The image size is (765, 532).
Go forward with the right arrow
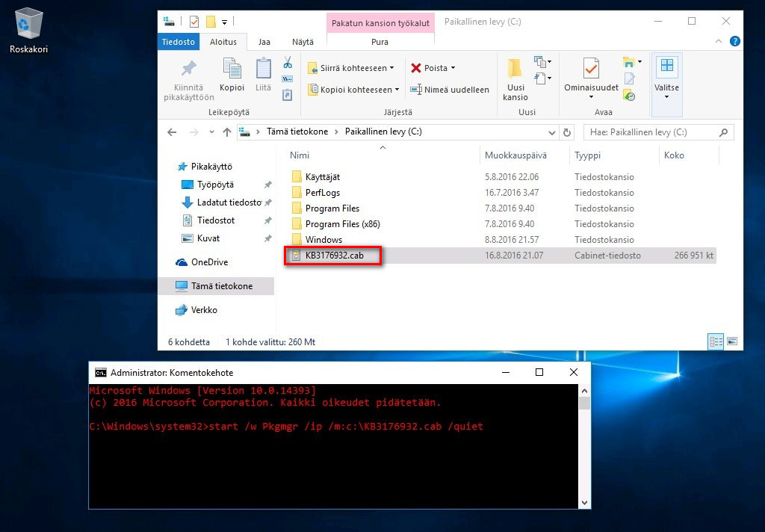(193, 132)
